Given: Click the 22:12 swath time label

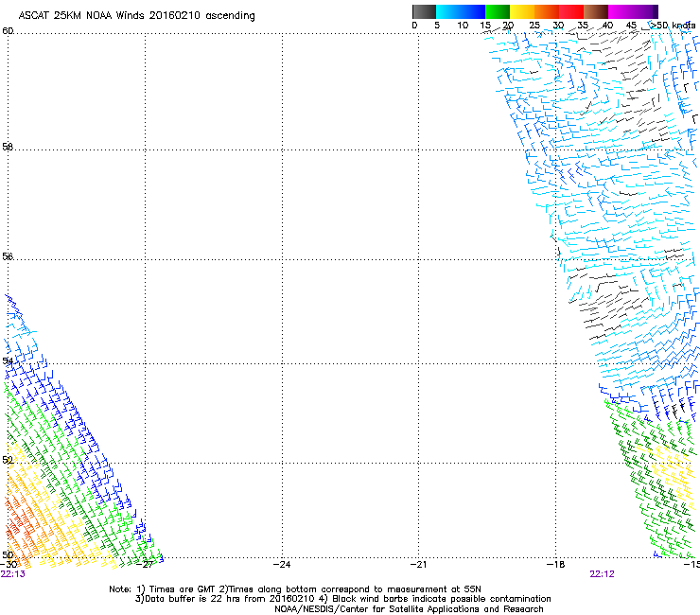Looking at the screenshot, I should [603, 574].
